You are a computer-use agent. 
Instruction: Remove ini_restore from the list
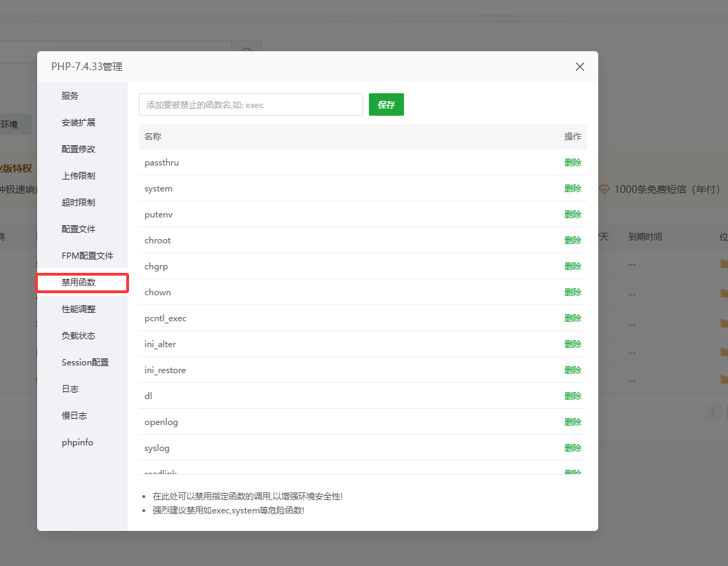tap(572, 370)
